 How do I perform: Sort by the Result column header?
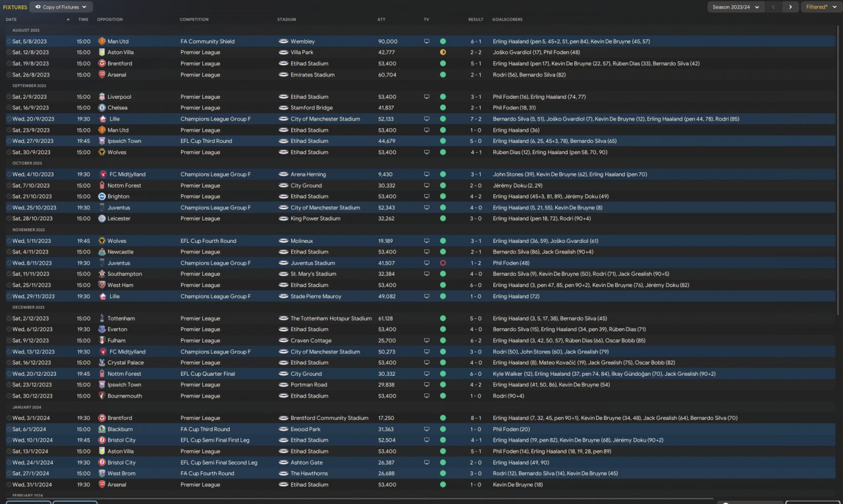[x=476, y=19]
